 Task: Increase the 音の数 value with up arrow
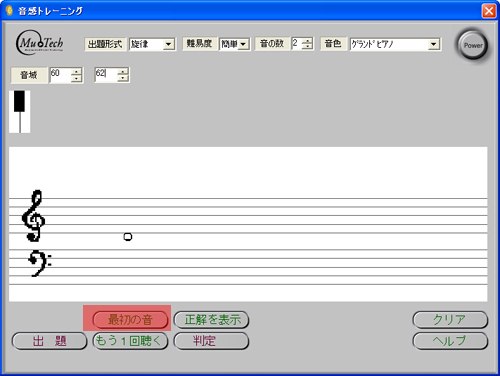point(307,41)
